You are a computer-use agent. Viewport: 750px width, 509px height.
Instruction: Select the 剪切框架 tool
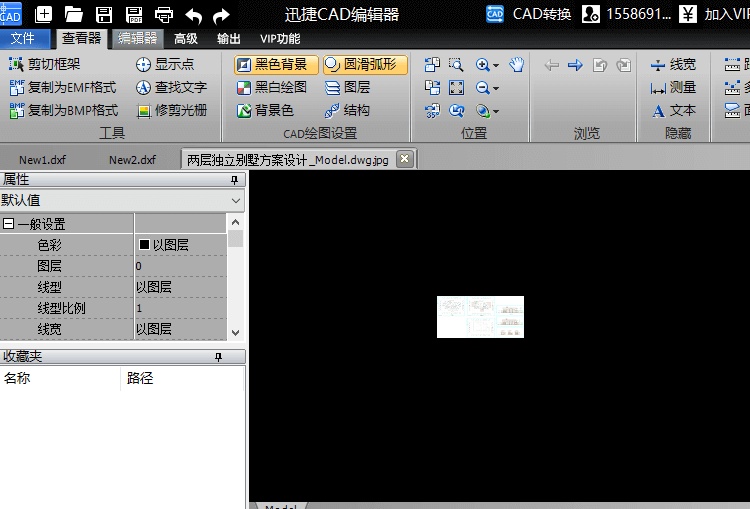pos(44,64)
